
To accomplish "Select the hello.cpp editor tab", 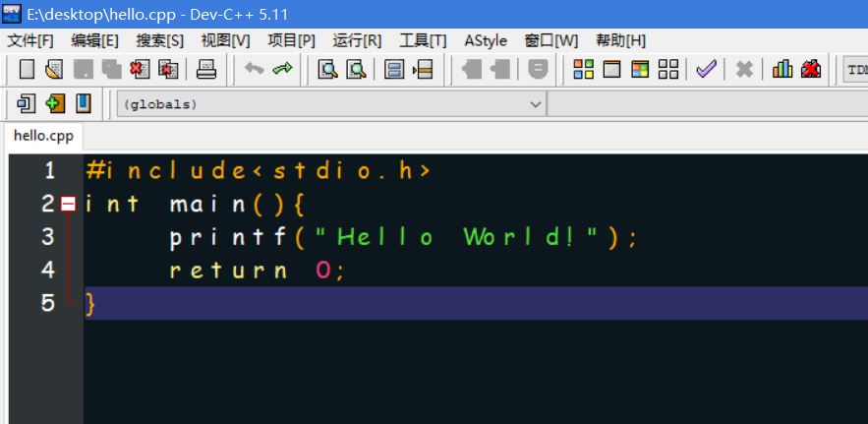I will tap(43, 137).
